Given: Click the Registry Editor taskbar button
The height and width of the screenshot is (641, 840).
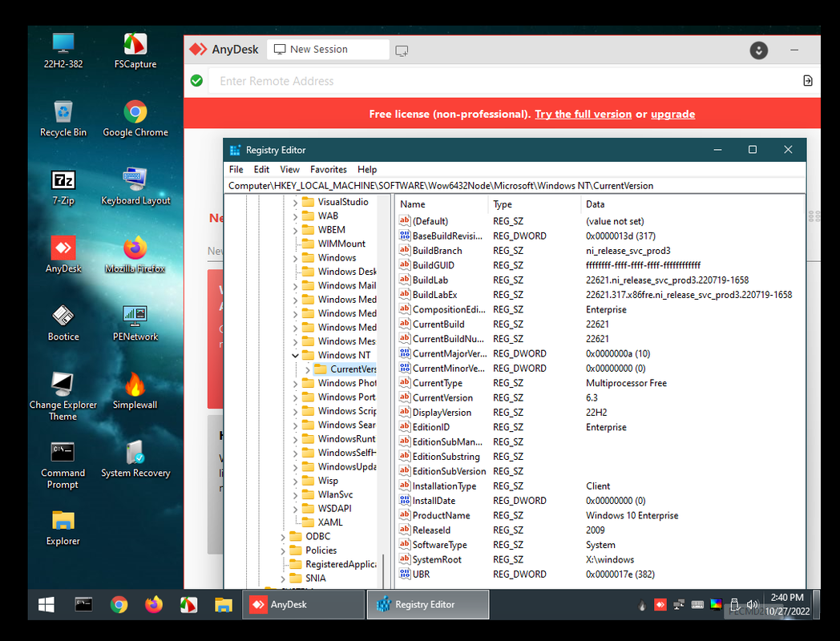Looking at the screenshot, I should (x=427, y=605).
